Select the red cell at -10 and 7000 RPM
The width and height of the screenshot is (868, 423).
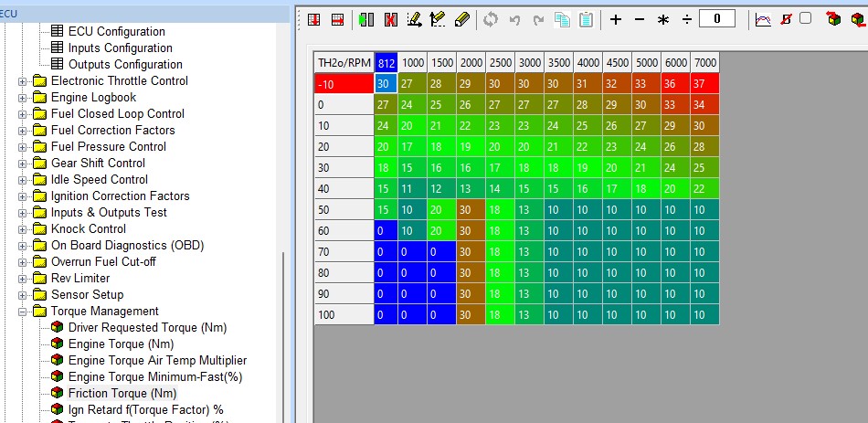pyautogui.click(x=704, y=83)
